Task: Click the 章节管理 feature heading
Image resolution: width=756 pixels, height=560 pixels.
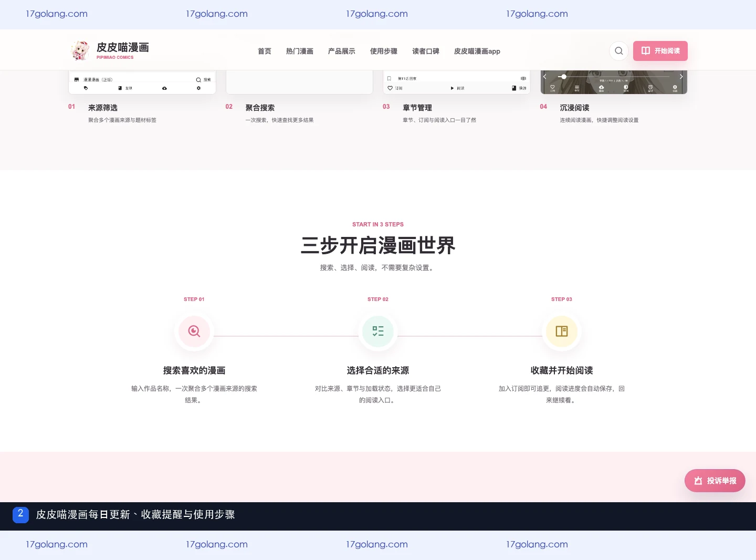Action: pos(417,108)
